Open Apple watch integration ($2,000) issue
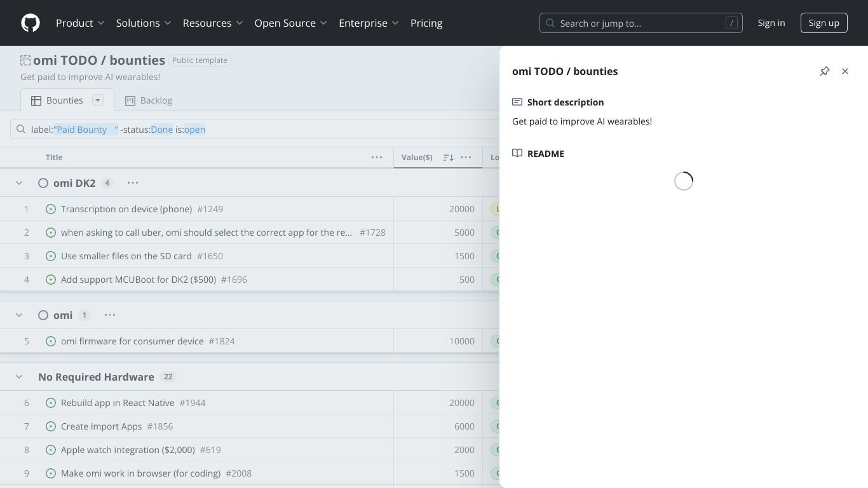868x488 pixels. point(128,450)
